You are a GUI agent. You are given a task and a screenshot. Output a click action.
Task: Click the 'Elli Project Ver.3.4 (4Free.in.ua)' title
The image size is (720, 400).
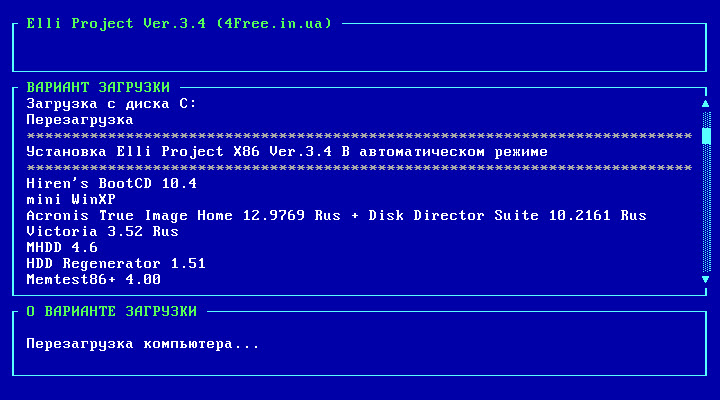coord(179,23)
